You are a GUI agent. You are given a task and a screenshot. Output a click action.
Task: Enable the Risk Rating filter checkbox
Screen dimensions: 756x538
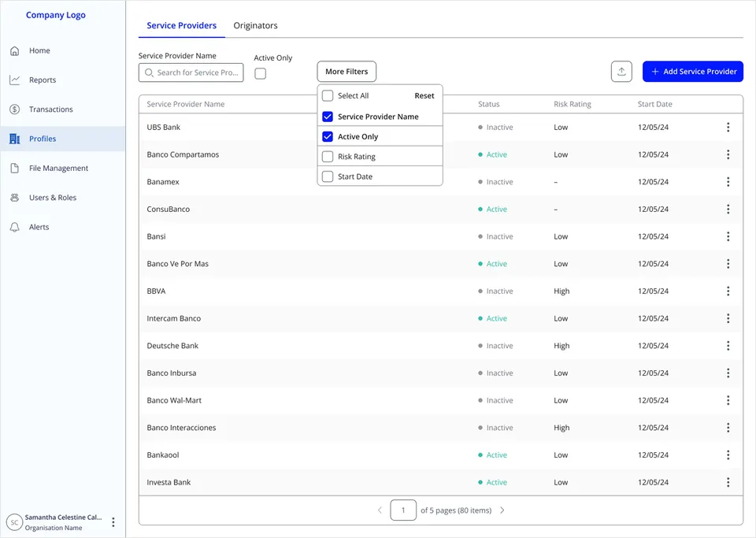tap(328, 157)
